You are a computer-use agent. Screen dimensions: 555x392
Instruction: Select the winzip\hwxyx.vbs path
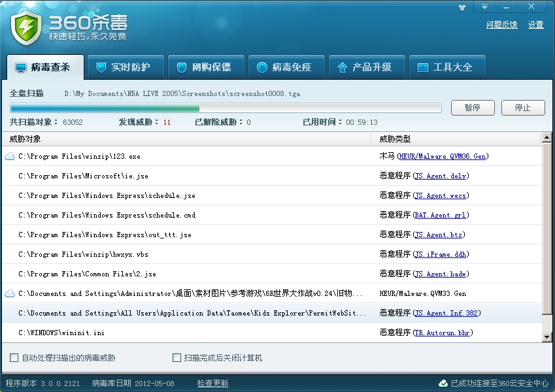tap(83, 254)
